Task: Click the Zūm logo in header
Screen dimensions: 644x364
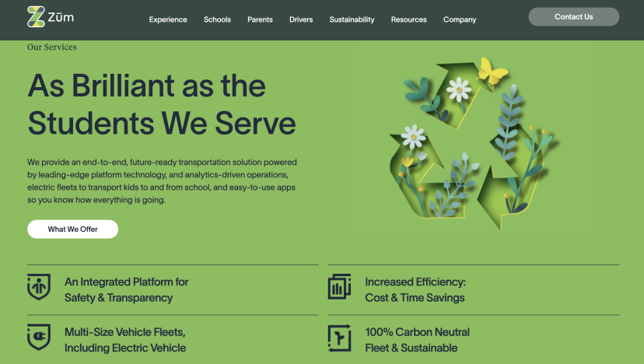Action: 50,17
